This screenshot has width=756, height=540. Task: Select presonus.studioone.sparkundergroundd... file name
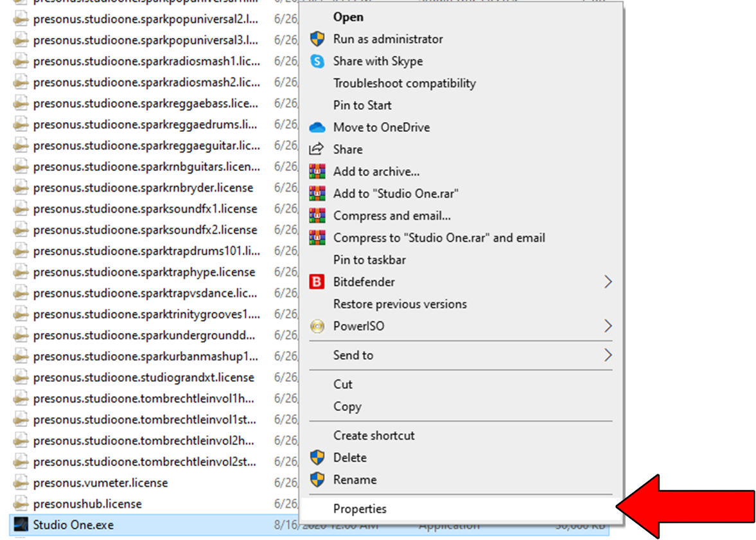(144, 336)
